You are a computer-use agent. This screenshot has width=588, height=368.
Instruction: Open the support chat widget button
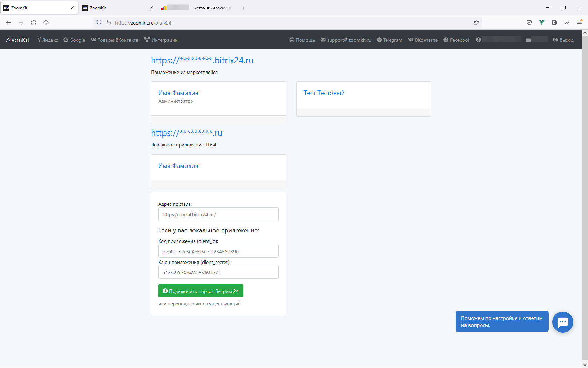(563, 322)
